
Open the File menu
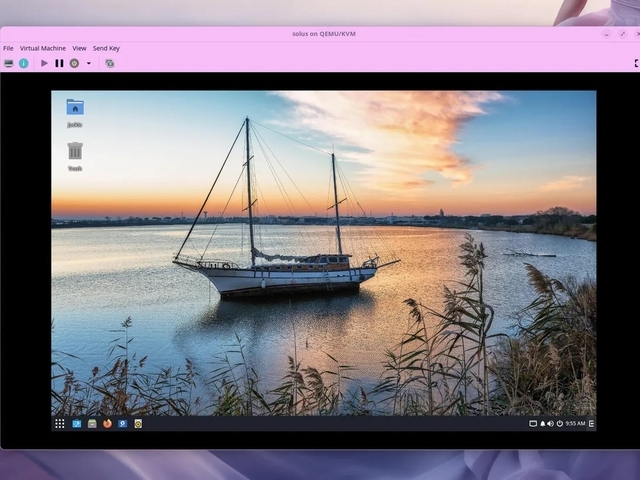[x=8, y=48]
